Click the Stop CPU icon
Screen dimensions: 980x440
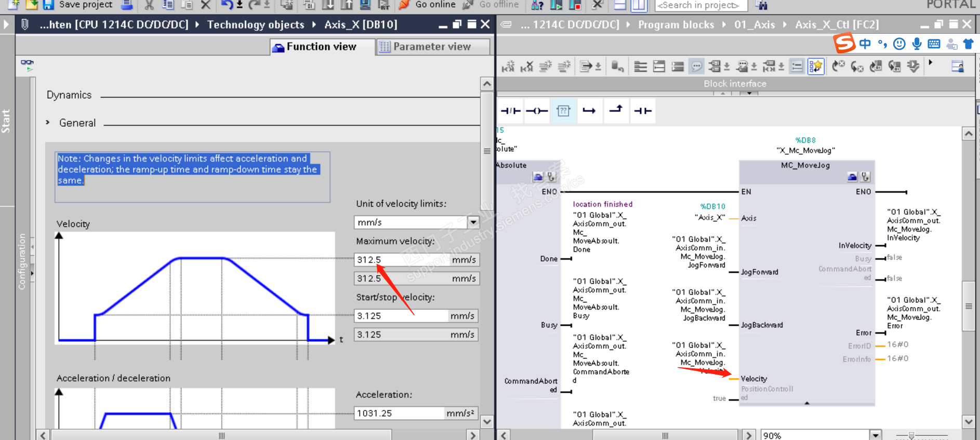(x=575, y=5)
